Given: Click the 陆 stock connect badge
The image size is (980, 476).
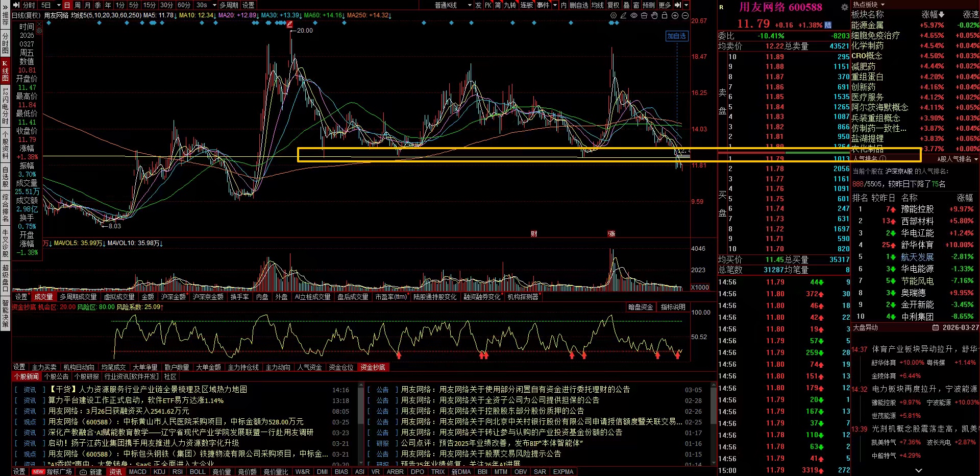Looking at the screenshot, I should point(828,25).
